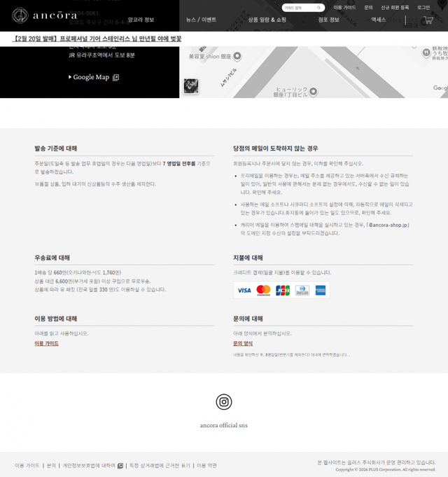Screen dimensions: 448x477
Task: Open 개인정보보호법에 대하여 footer link
Action: tap(89, 465)
